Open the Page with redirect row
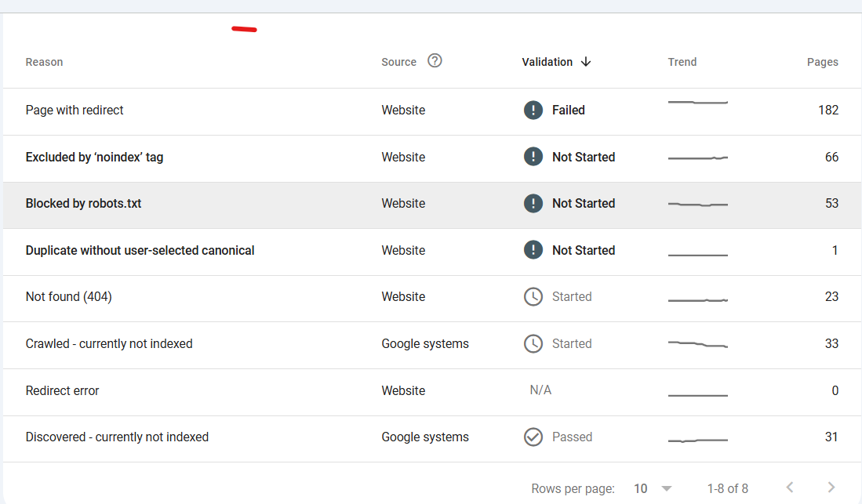The image size is (862, 504). tap(75, 110)
